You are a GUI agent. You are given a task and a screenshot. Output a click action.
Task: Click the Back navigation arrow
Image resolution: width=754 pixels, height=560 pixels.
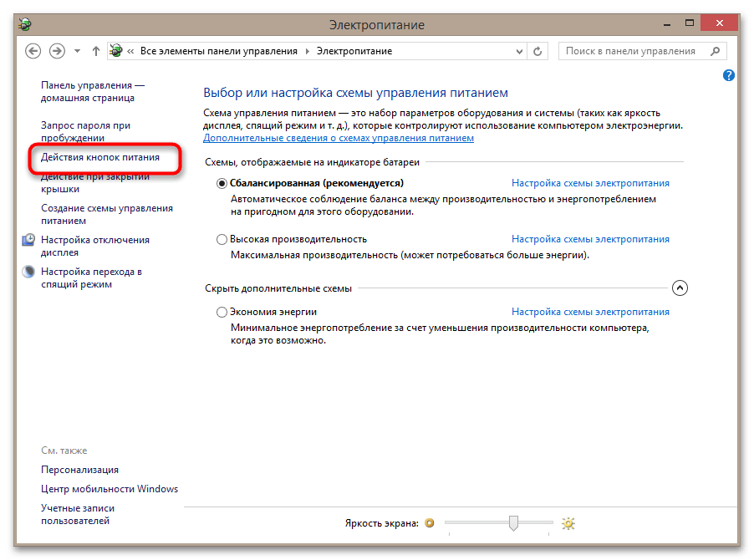click(33, 51)
